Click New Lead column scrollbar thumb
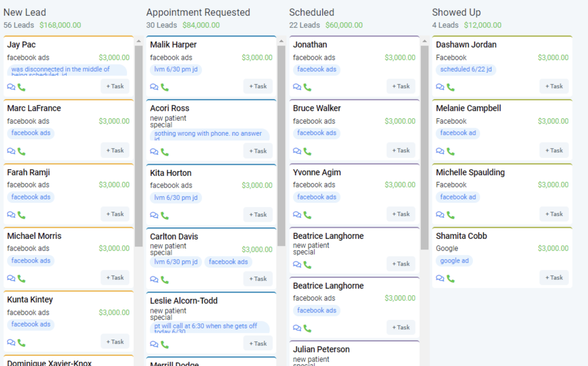Screen dimensions: 588x366 coord(139,146)
